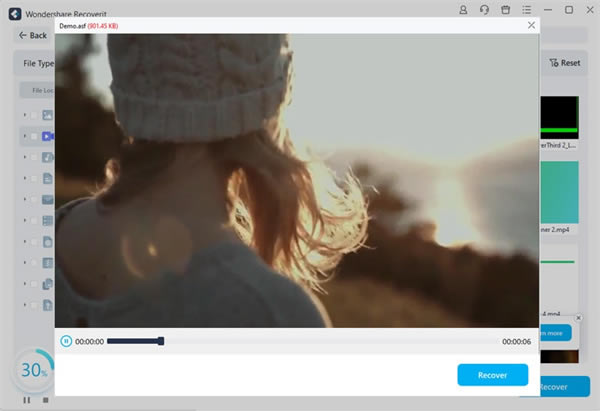
Task: Expand the multi-page files category tree arrow
Action: 25,284
